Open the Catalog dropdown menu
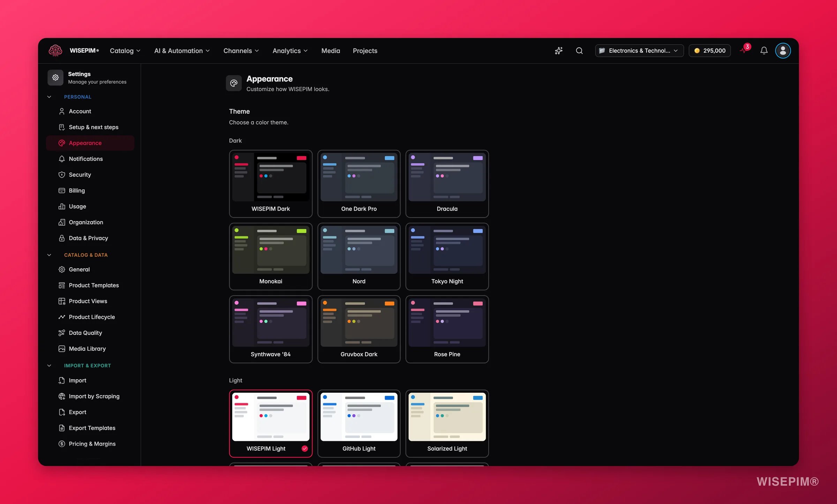Image resolution: width=837 pixels, height=504 pixels. (x=125, y=51)
